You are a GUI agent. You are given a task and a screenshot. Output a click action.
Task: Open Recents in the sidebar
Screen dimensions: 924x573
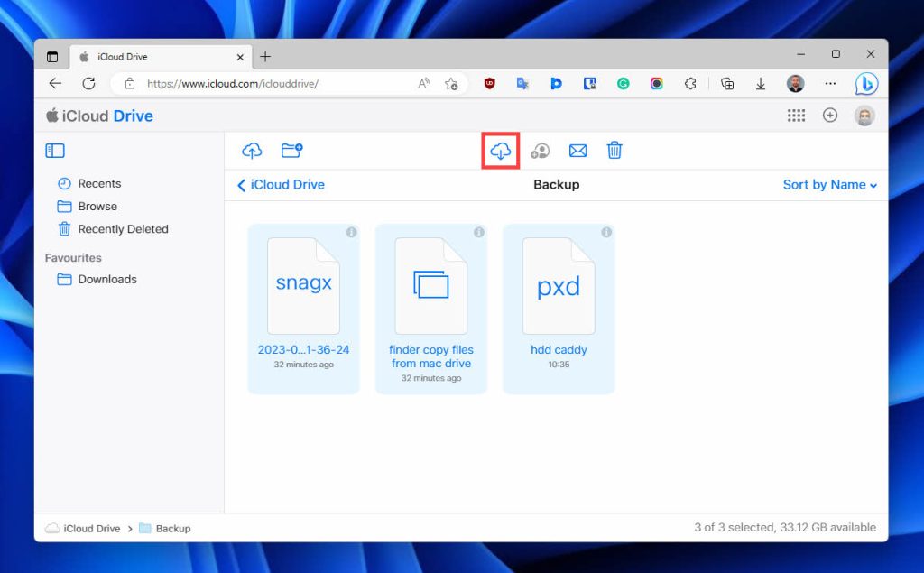tap(89, 183)
